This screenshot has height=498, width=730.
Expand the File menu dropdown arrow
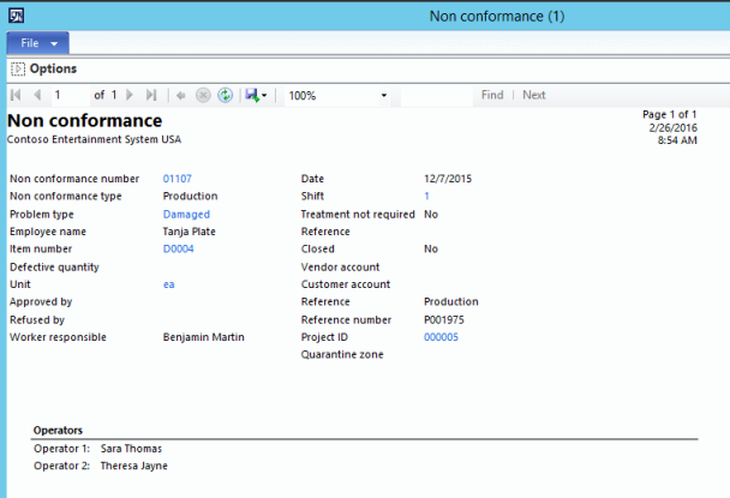[54, 44]
